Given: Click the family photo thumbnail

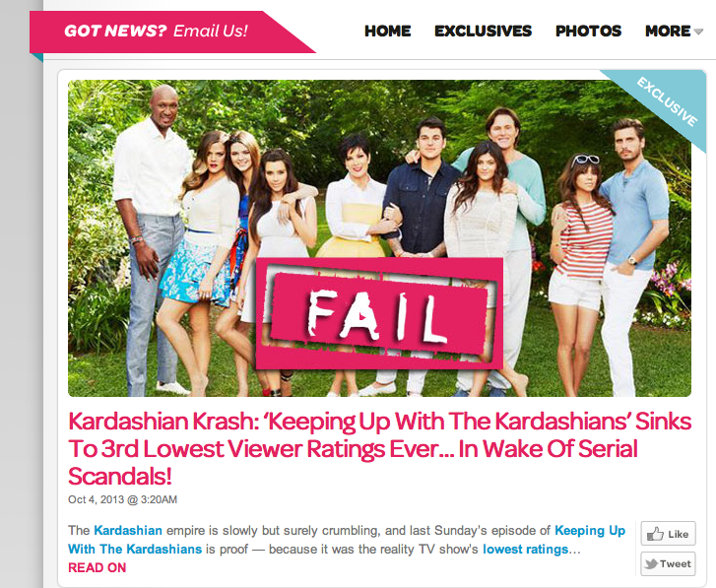Looking at the screenshot, I should [379, 237].
